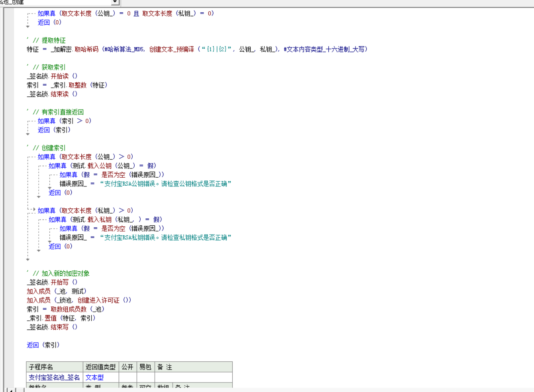Click the 子程序名 table header
This screenshot has height=392, width=534.
pos(55,367)
